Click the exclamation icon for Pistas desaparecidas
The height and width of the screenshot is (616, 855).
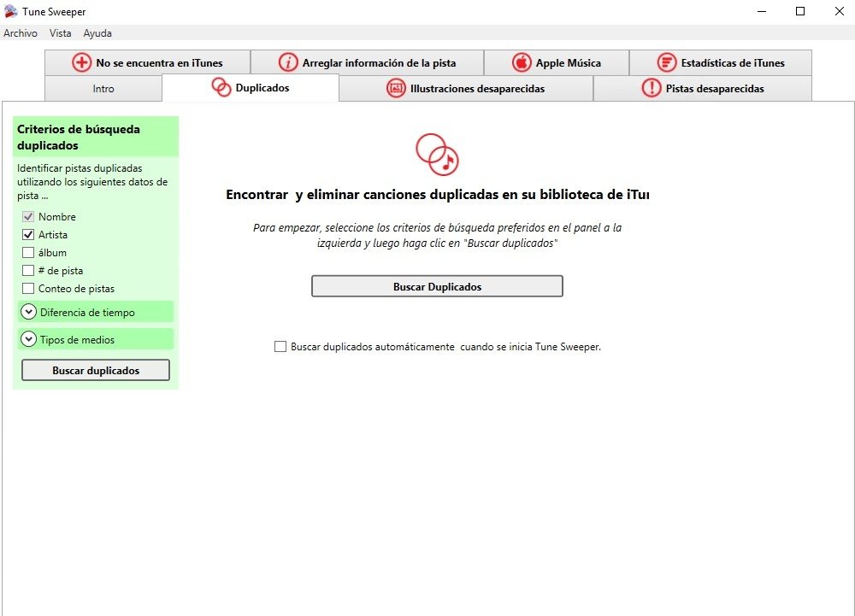[651, 88]
